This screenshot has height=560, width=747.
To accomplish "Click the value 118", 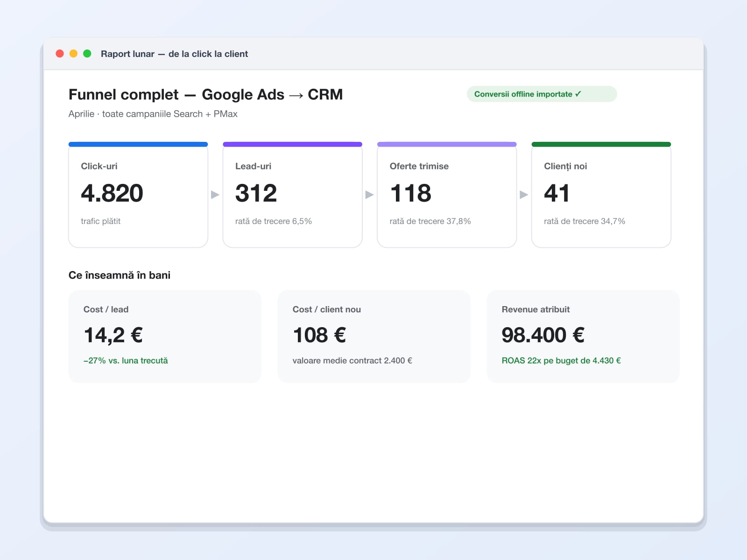I will (x=411, y=193).
